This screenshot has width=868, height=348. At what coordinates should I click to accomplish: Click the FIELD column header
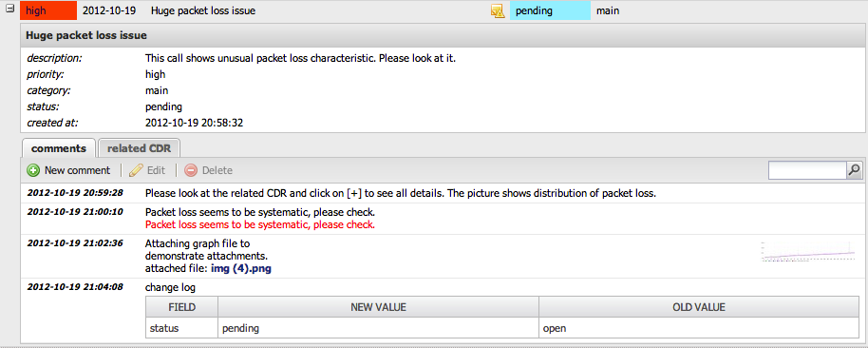181,307
